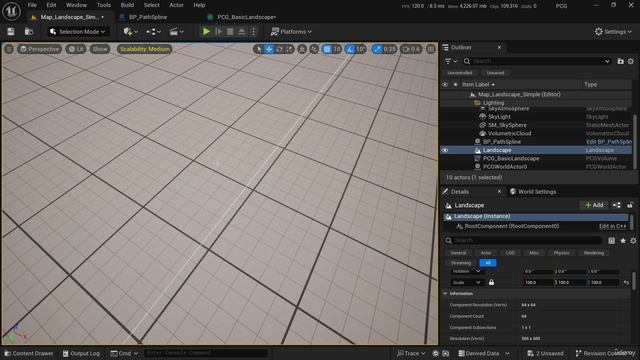Open the Actor menu
This screenshot has height=360, width=640.
[176, 5]
